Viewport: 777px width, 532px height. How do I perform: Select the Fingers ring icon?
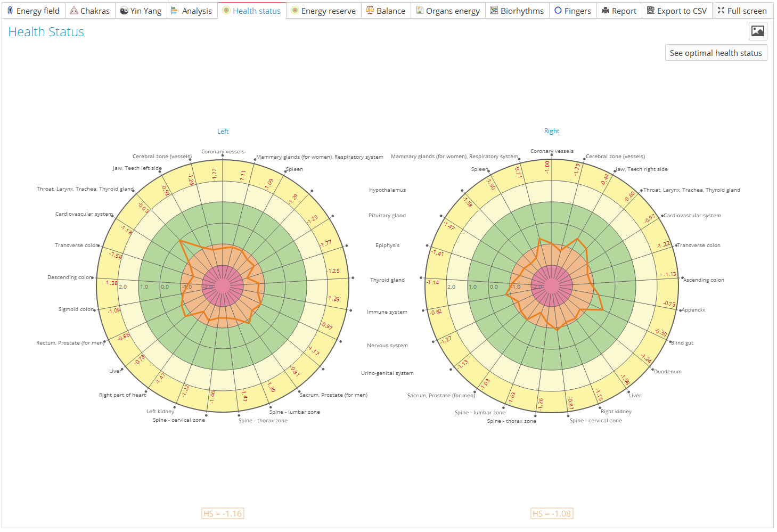tap(559, 10)
